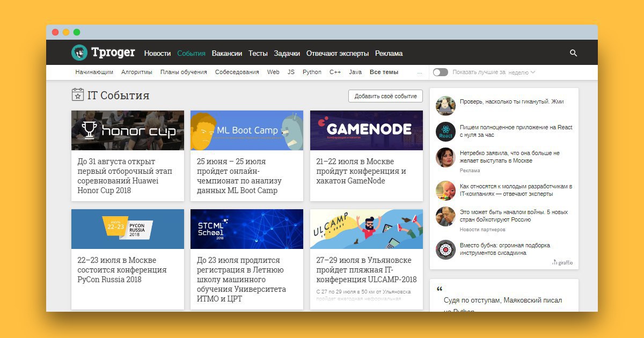Image resolution: width=644 pixels, height=338 pixels.
Task: Open the ML Boot Camp banner image
Action: pyautogui.click(x=247, y=130)
